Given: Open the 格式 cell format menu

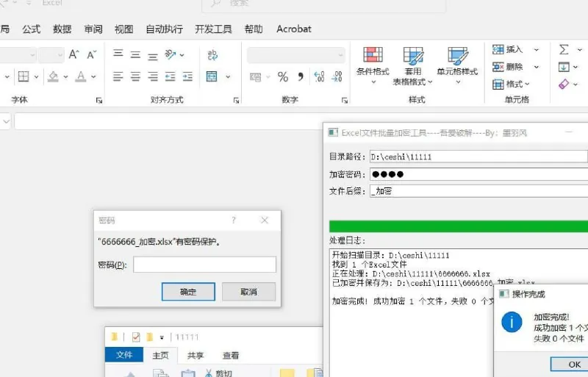Looking at the screenshot, I should (511, 84).
